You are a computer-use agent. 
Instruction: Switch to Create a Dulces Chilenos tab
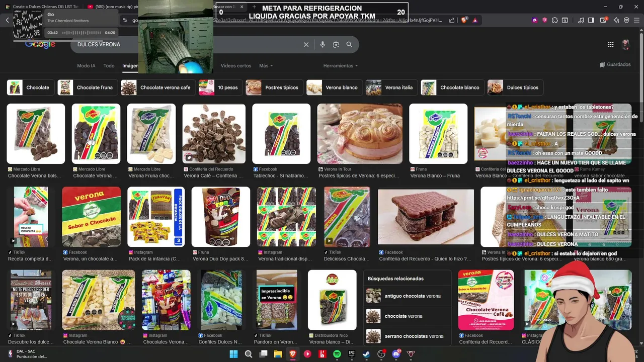(42, 7)
